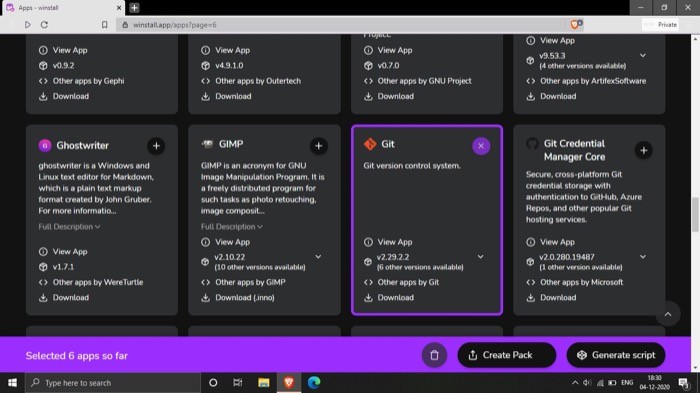Click the Private window indicator
The width and height of the screenshot is (700, 393).
661,25
